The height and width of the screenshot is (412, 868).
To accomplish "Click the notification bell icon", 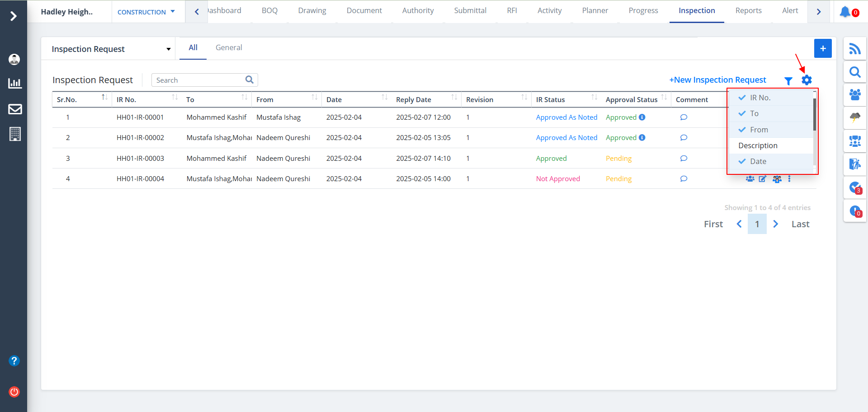I will 844,12.
